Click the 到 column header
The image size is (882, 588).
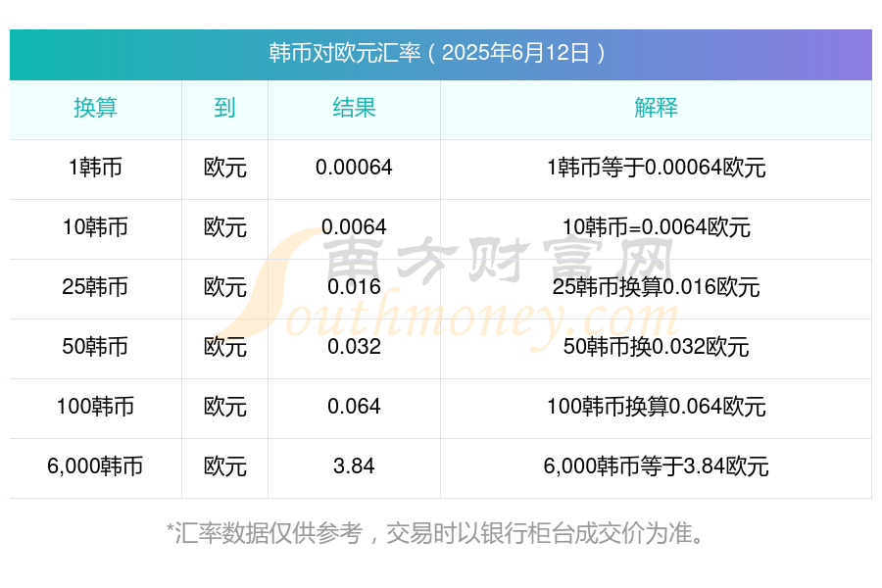pos(224,108)
